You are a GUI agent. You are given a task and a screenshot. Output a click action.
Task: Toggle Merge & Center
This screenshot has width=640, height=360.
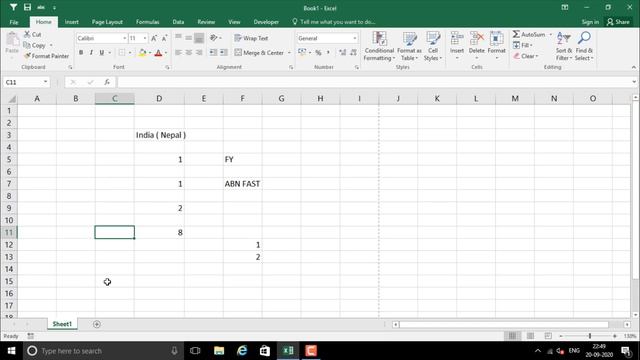click(x=259, y=53)
